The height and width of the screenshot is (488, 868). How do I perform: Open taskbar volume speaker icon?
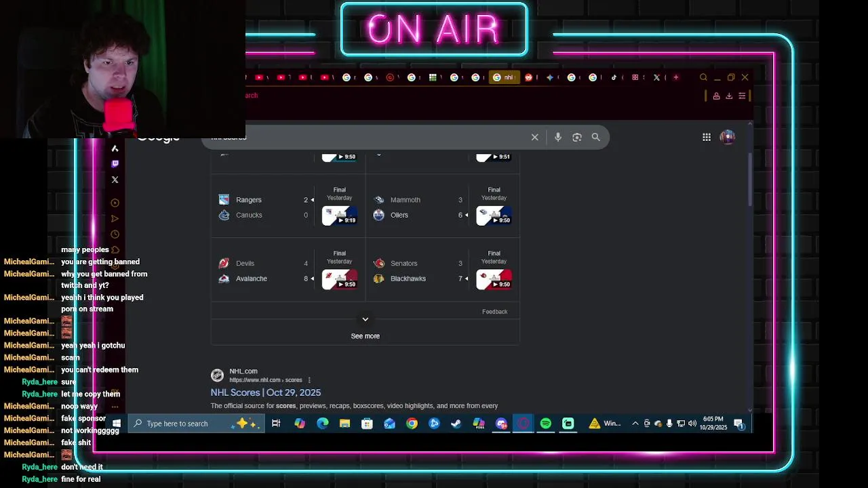(x=692, y=424)
